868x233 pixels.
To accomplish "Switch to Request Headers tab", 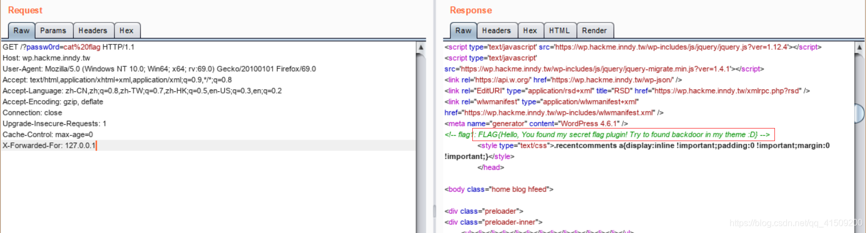I will click(x=92, y=31).
